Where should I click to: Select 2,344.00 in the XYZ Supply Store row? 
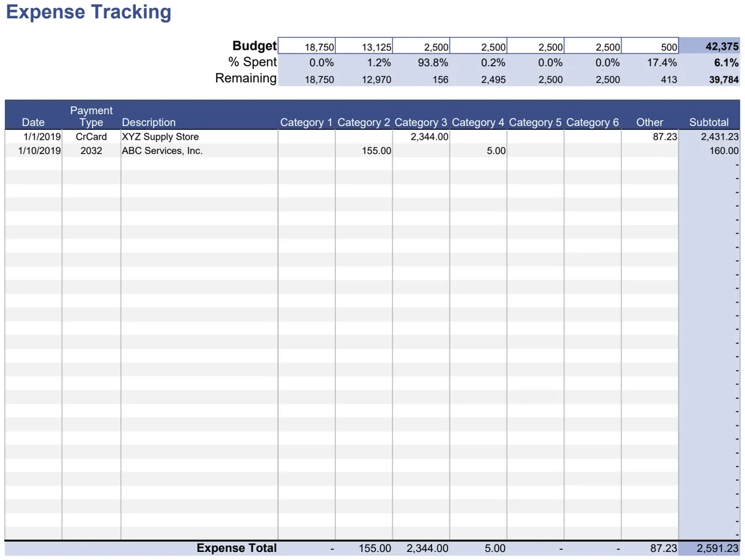click(x=422, y=137)
